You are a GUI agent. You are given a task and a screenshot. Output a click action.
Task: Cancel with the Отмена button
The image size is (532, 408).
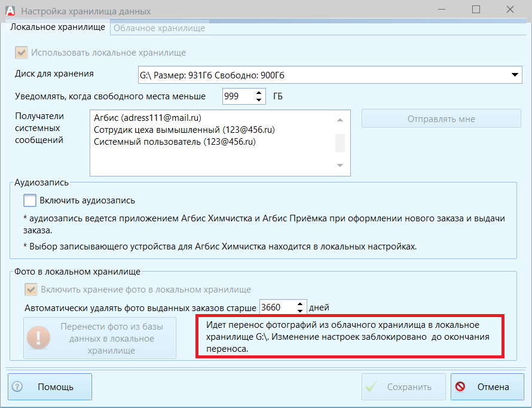(x=487, y=386)
